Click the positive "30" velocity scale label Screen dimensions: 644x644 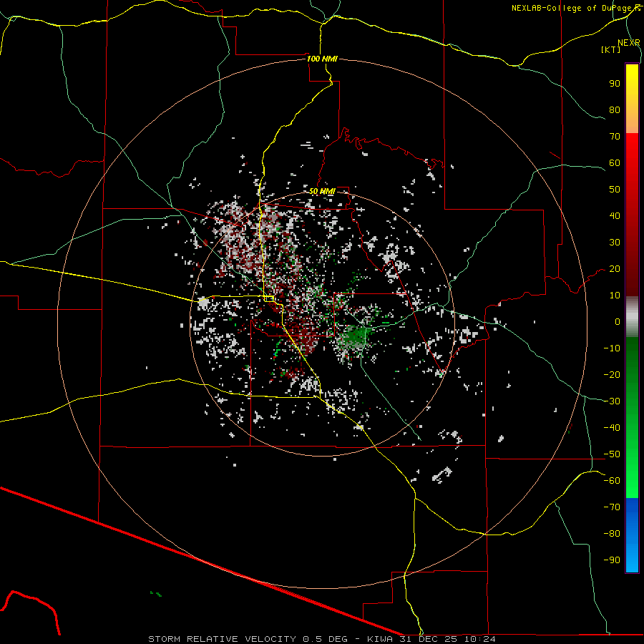pos(615,243)
